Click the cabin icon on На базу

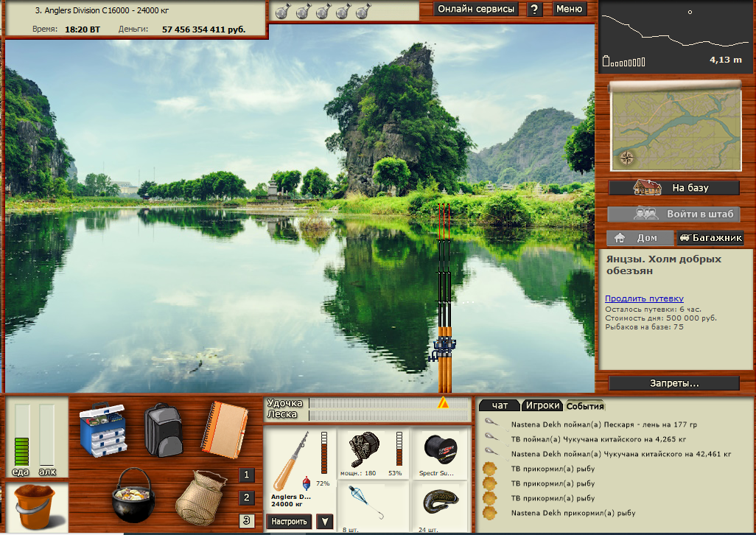(x=647, y=187)
